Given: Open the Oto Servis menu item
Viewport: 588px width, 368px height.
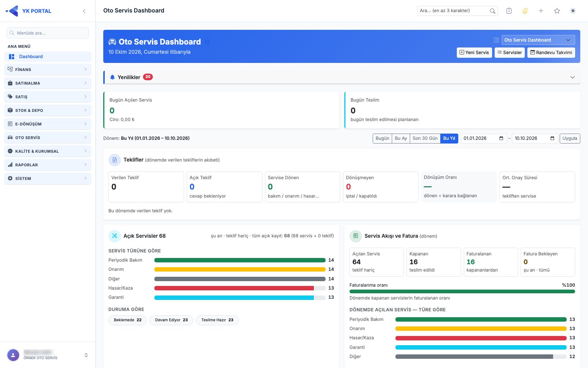Looking at the screenshot, I should click(48, 138).
